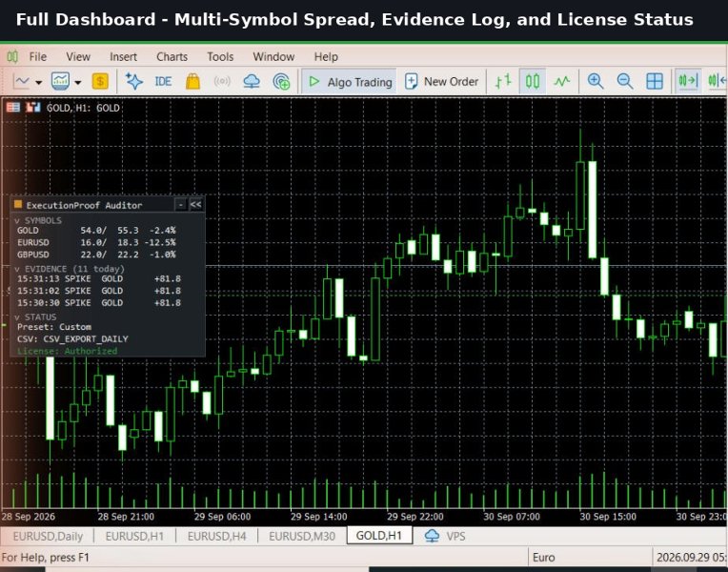Screen dimensions: 728x572
Task: Open the File menu
Action: (x=37, y=56)
